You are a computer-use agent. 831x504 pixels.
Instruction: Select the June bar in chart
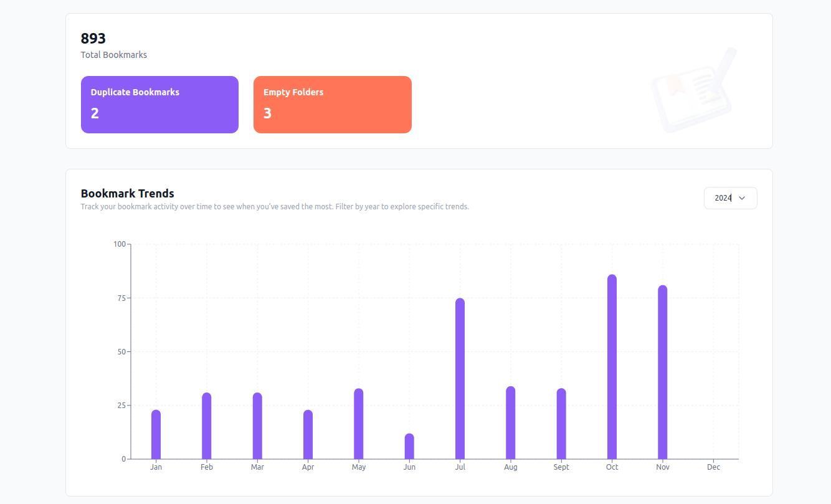pos(409,446)
